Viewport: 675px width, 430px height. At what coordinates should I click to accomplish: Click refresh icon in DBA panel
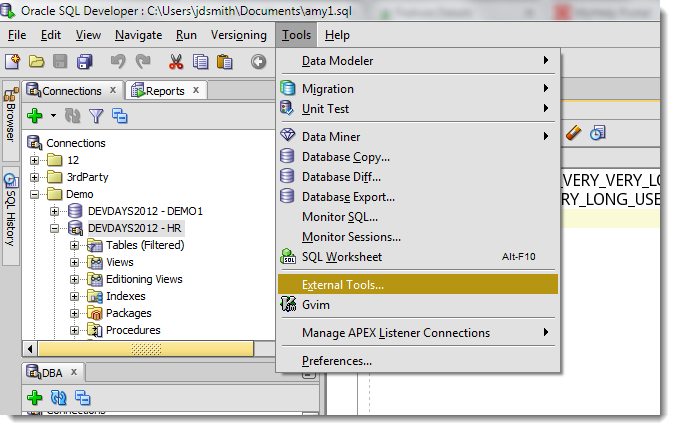click(59, 398)
